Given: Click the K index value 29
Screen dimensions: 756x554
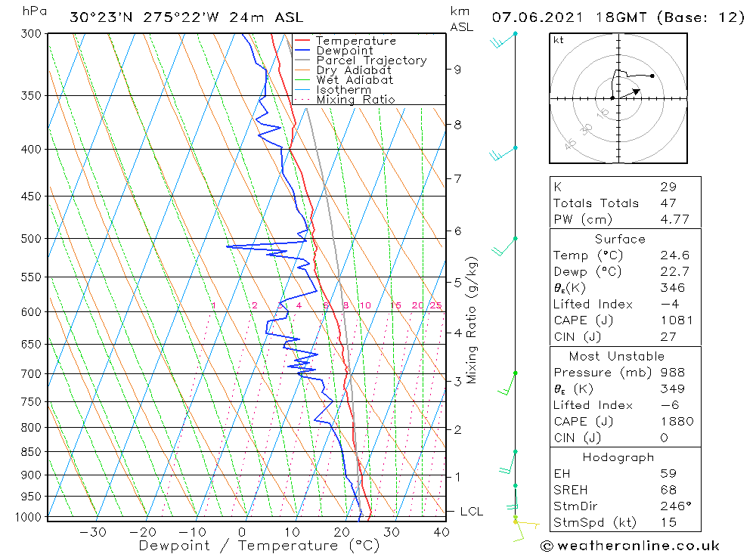Looking at the screenshot, I should pyautogui.click(x=668, y=187).
